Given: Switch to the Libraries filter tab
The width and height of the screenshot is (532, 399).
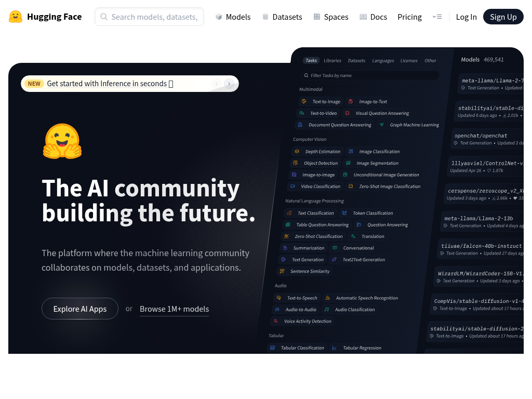Looking at the screenshot, I should (332, 60).
